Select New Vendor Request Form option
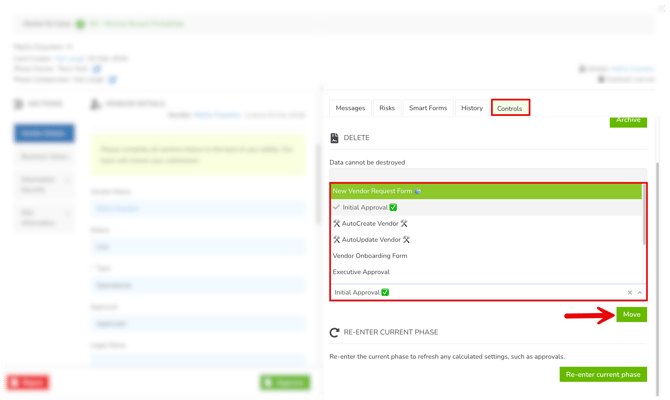The width and height of the screenshot is (670, 400). [x=377, y=191]
